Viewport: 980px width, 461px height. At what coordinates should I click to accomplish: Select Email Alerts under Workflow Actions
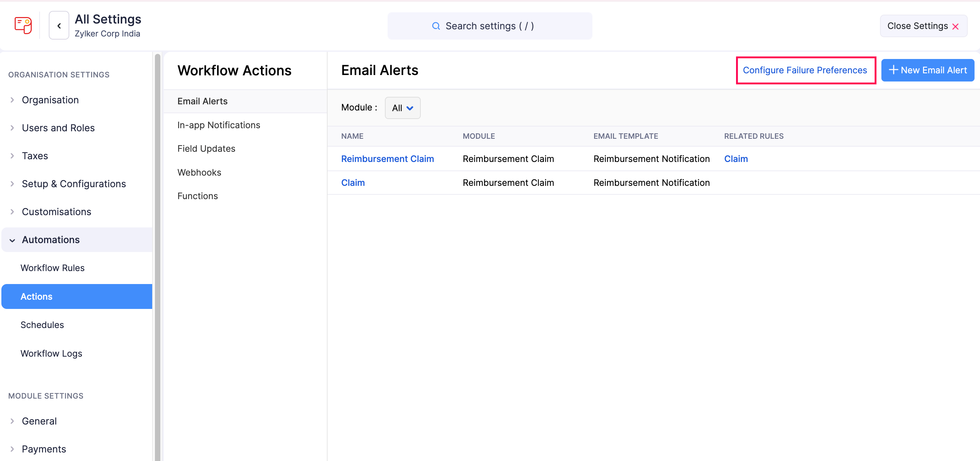pos(245,101)
